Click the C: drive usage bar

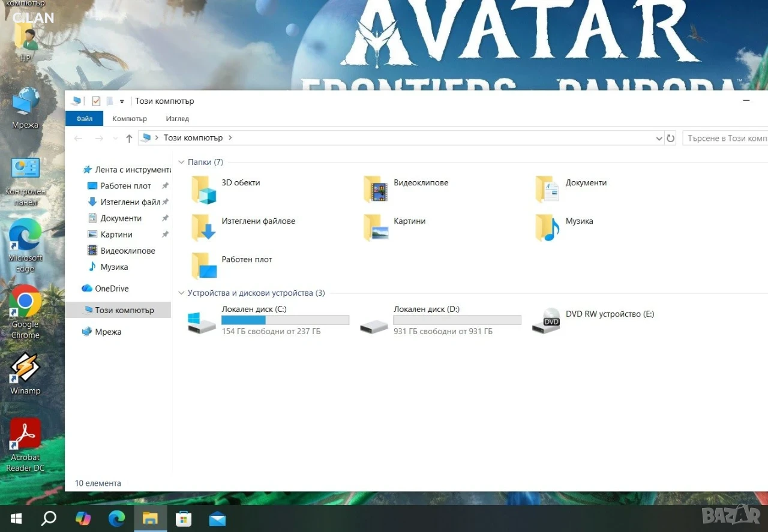[285, 320]
